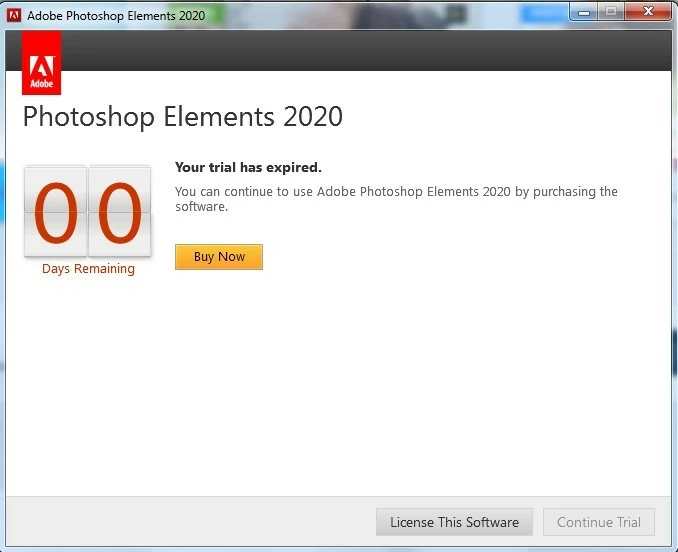Click the first zero of day counter
The image size is (678, 552).
tap(55, 211)
